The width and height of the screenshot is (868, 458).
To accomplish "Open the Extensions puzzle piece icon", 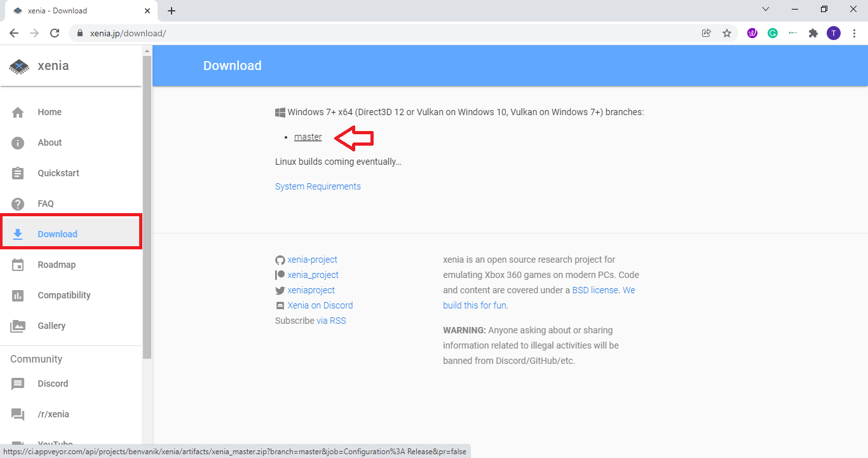I will pos(813,33).
